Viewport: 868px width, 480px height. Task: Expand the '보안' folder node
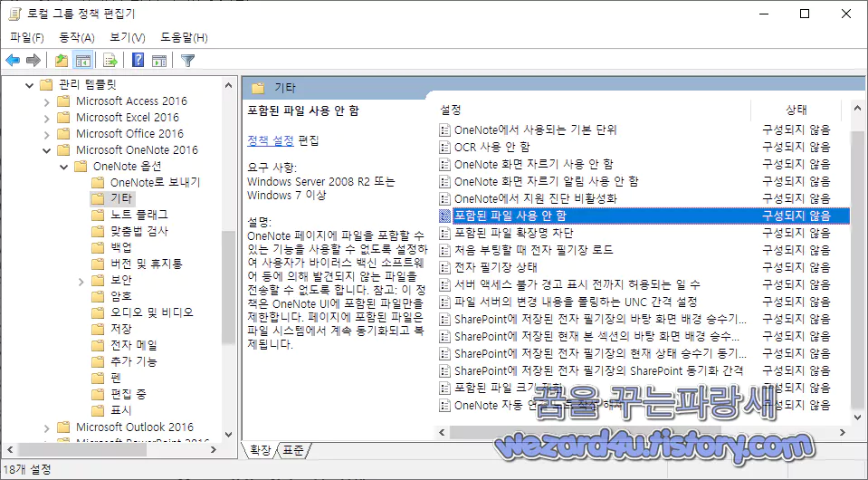point(81,282)
